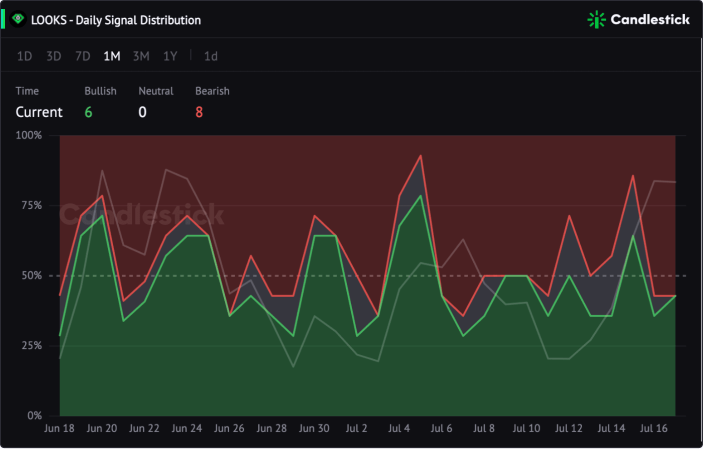The width and height of the screenshot is (703, 449).
Task: Select the 1d interval option
Action: tap(211, 56)
